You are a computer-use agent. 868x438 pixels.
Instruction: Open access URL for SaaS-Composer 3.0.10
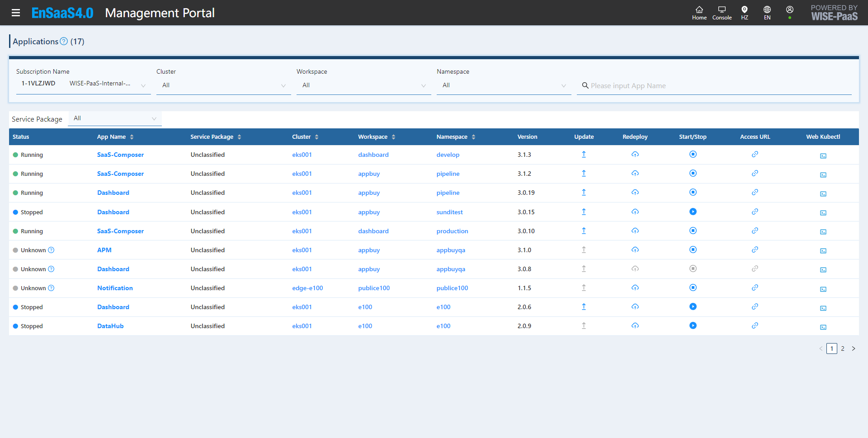click(755, 231)
